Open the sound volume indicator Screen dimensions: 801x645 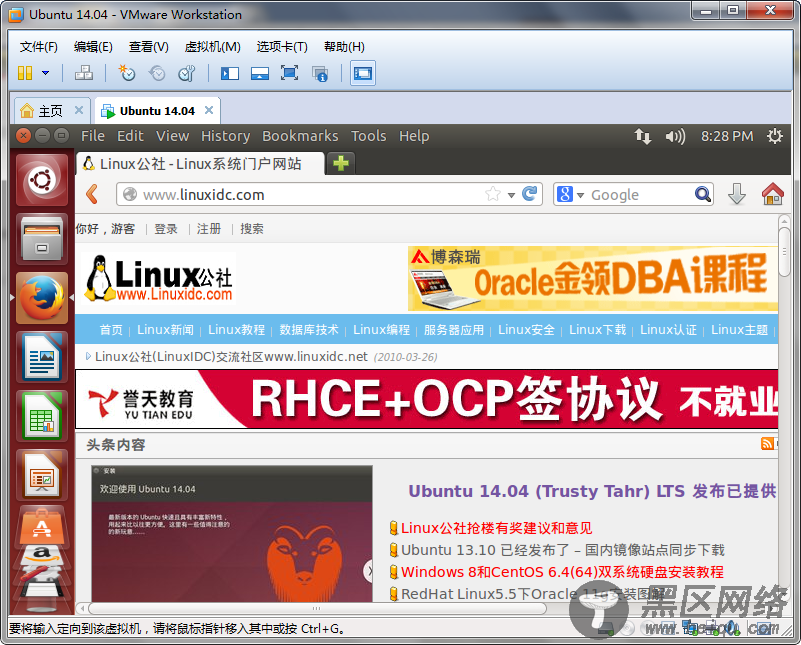[x=675, y=136]
